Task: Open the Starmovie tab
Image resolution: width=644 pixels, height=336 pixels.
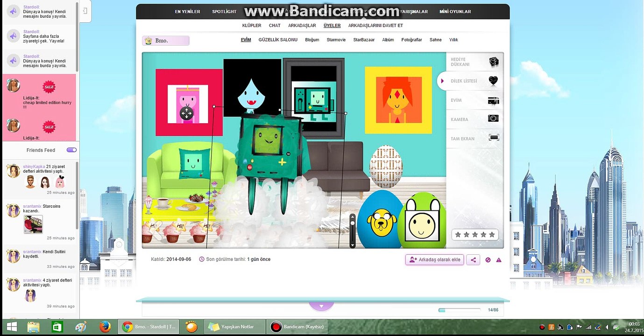Action: click(336, 40)
